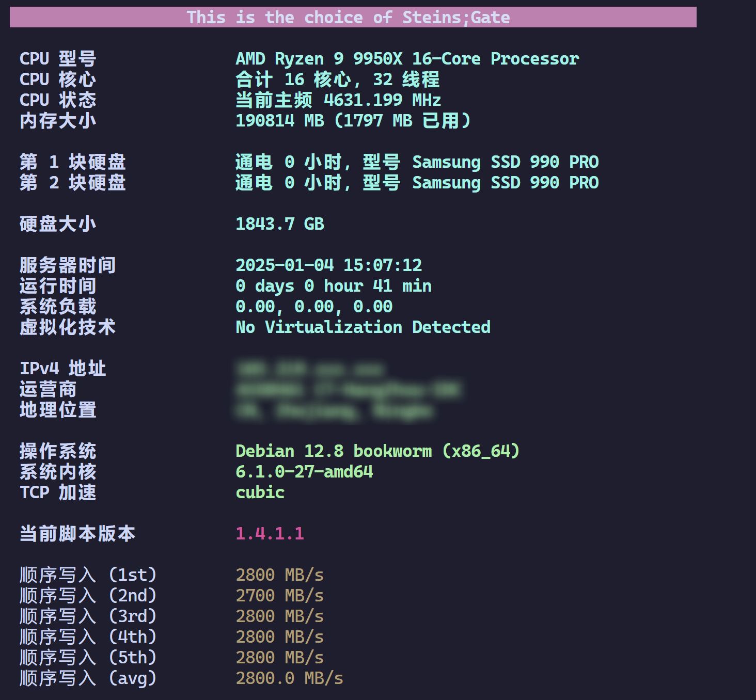Click the CPU 型号 label
Viewport: 756px width, 700px height.
pos(58,59)
